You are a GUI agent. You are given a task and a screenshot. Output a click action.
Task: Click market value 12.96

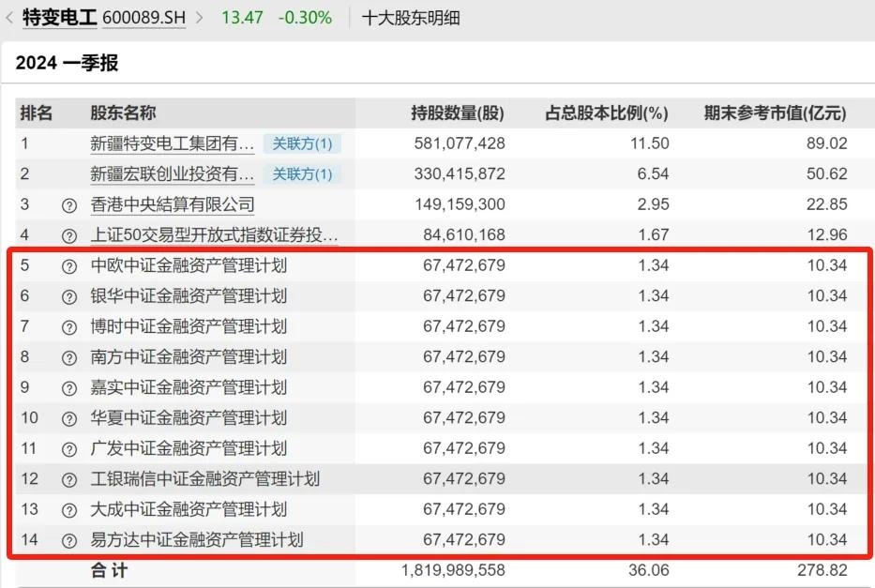click(827, 235)
